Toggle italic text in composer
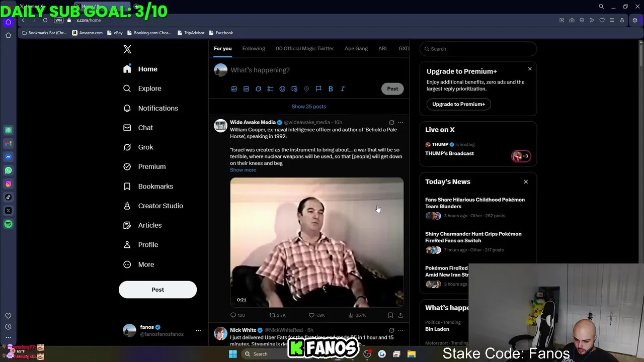The width and height of the screenshot is (644, 362). [343, 89]
